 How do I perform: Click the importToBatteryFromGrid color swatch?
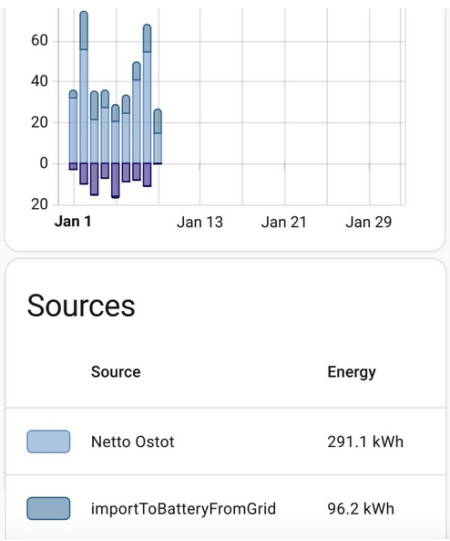coord(48,508)
